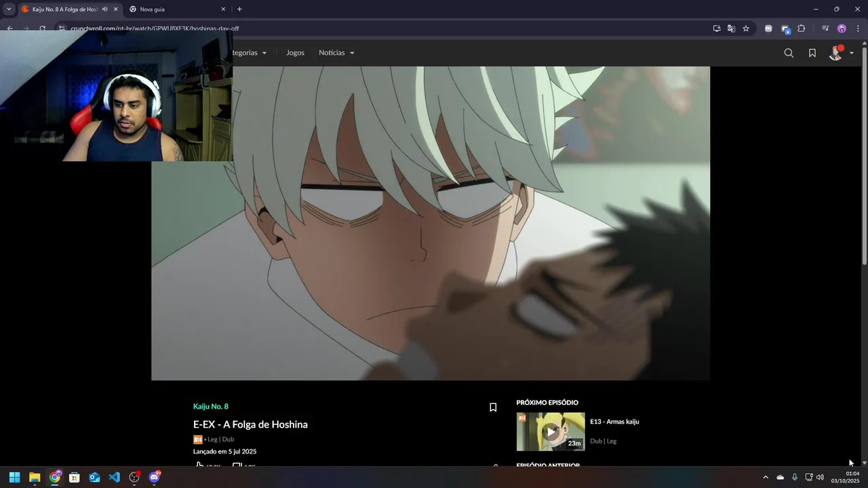Open the Kaiju No. 8 series link
The image size is (868, 488).
click(x=211, y=407)
